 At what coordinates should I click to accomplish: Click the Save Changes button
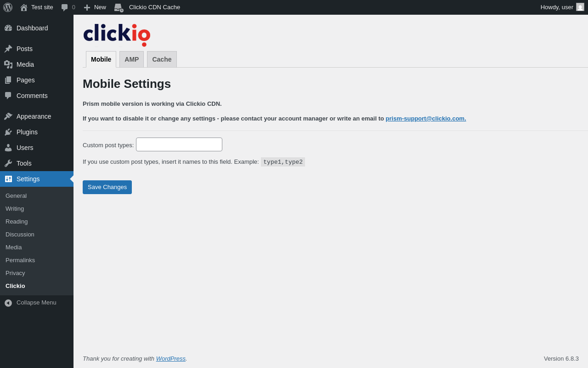(x=107, y=187)
